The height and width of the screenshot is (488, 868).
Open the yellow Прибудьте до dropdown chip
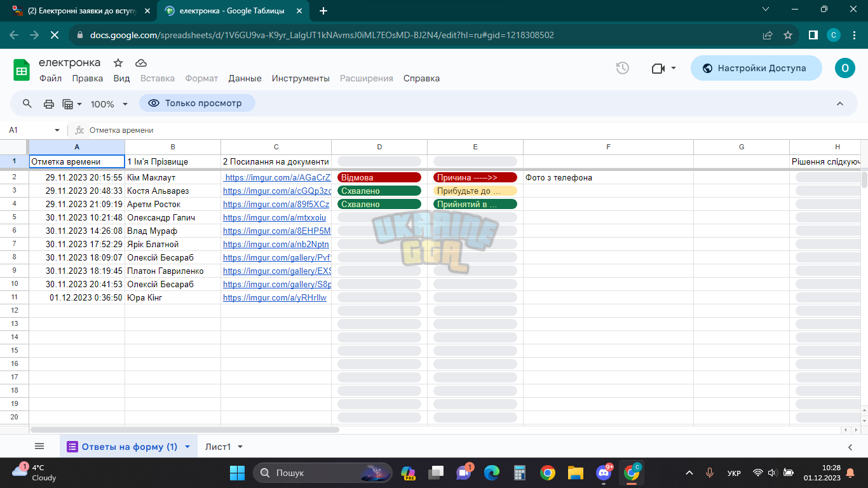click(x=475, y=191)
